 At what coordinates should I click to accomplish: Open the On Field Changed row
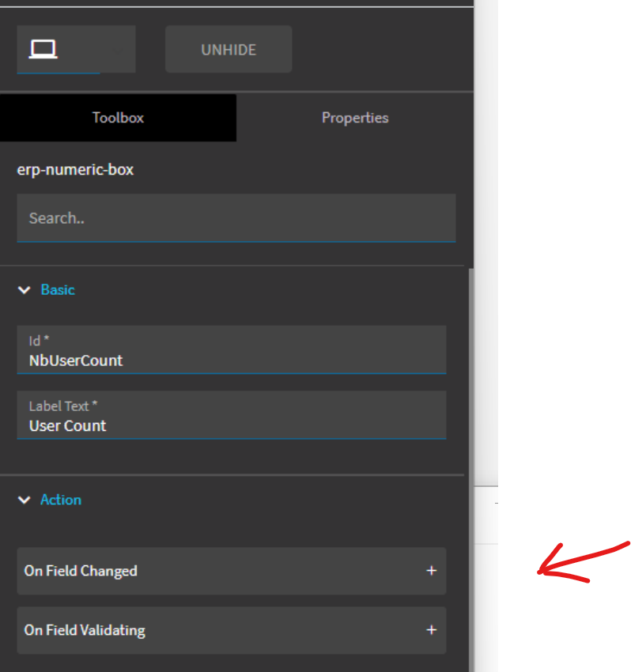click(x=232, y=571)
